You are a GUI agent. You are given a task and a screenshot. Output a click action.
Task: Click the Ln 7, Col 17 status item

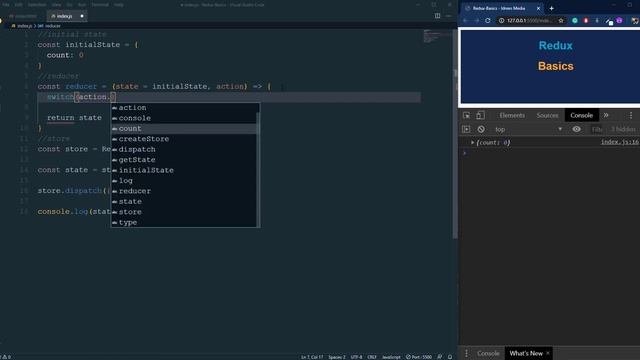tap(312, 357)
